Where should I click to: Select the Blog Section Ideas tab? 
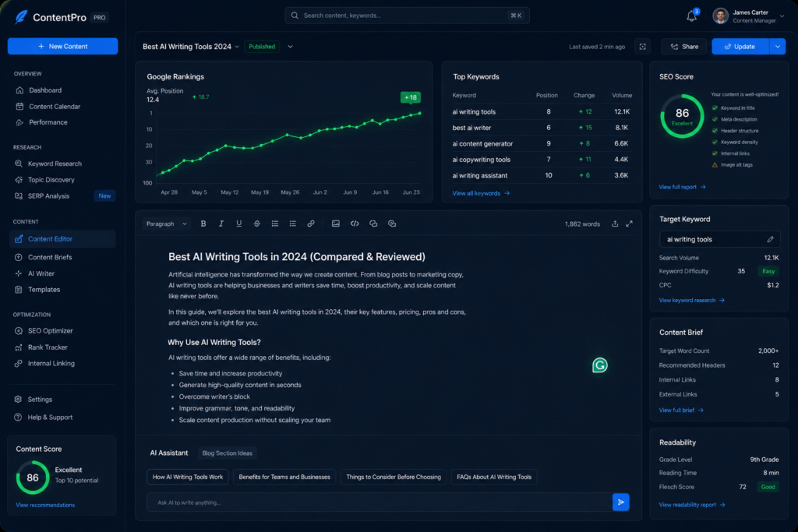[227, 453]
